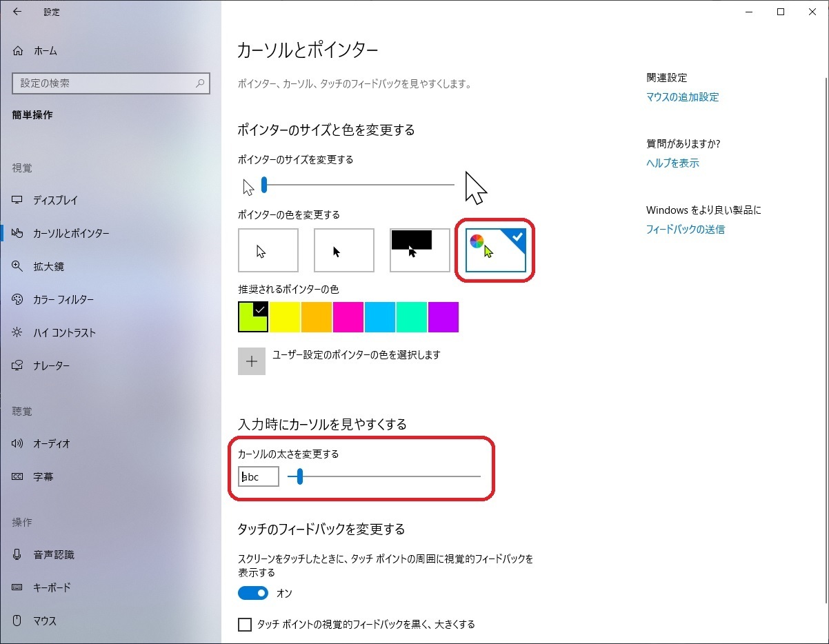Choose the black pointer color option
Image resolution: width=829 pixels, height=644 pixels.
pyautogui.click(x=344, y=250)
